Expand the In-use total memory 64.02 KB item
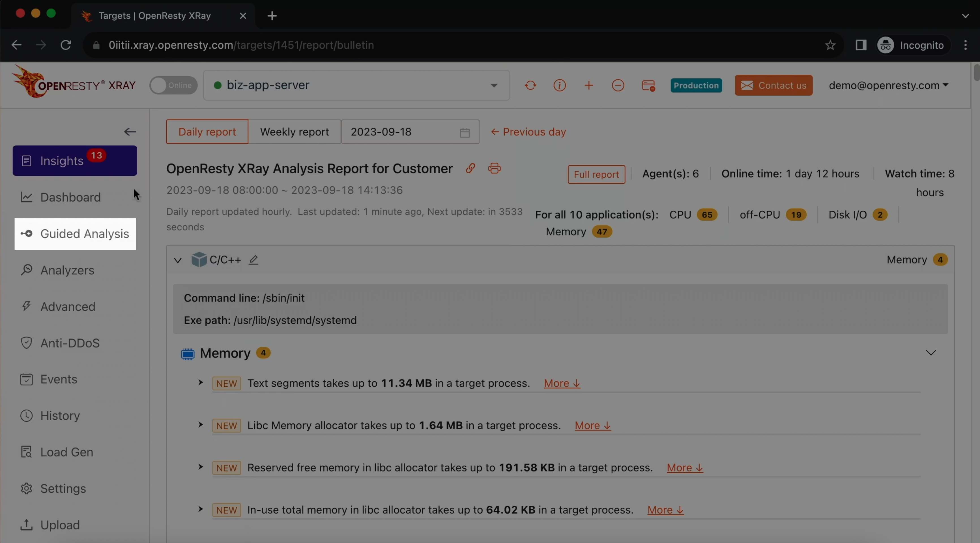The image size is (980, 543). [x=201, y=509]
